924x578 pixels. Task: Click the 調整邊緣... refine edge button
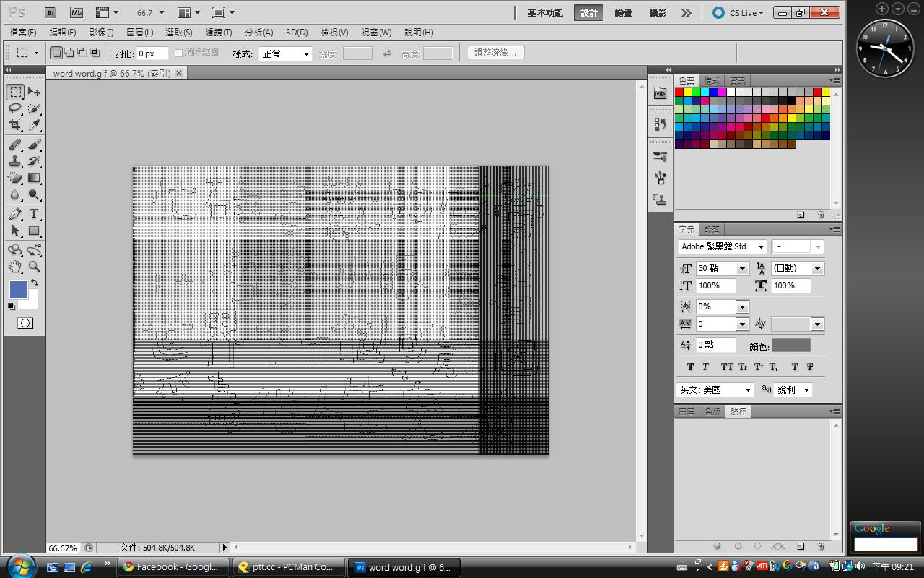(496, 53)
